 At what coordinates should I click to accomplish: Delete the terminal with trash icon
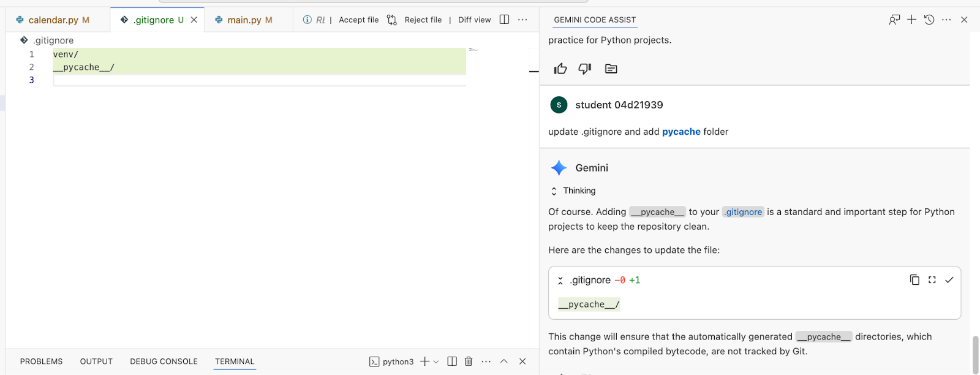(469, 362)
